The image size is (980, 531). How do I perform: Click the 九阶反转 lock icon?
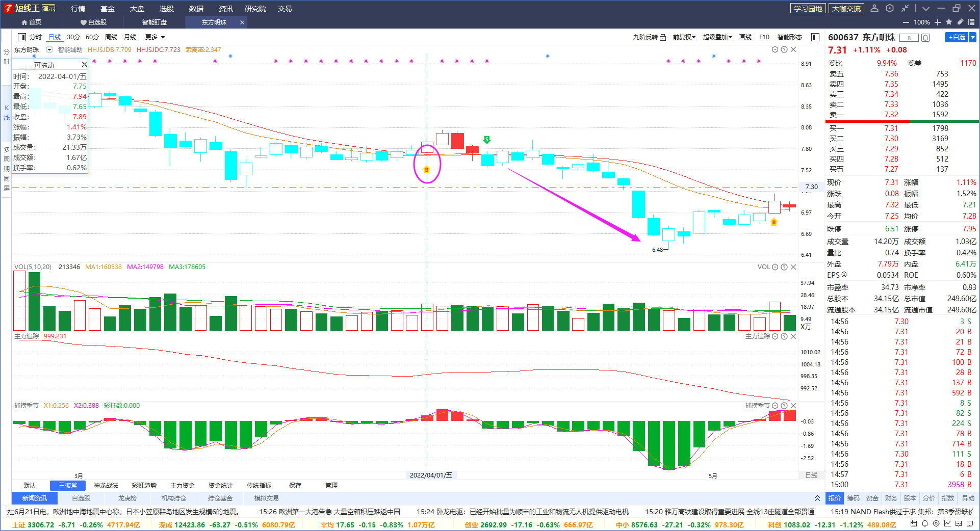click(x=663, y=37)
